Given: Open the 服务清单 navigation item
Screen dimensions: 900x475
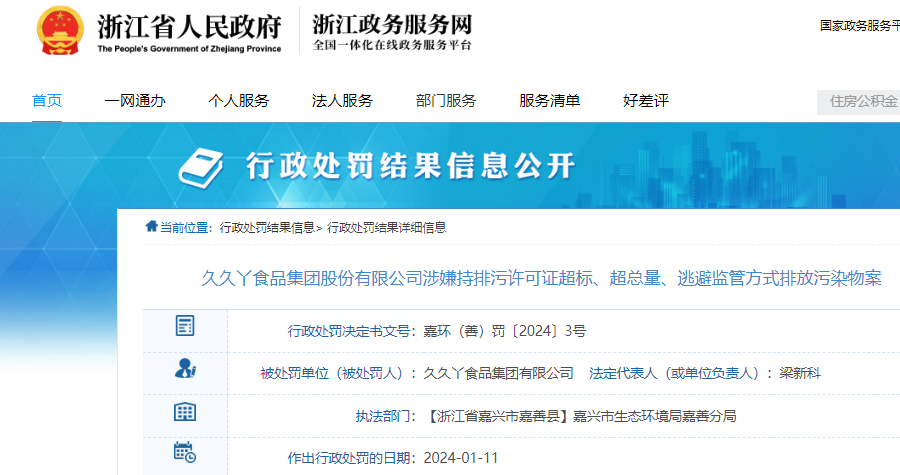Looking at the screenshot, I should click(x=549, y=101).
